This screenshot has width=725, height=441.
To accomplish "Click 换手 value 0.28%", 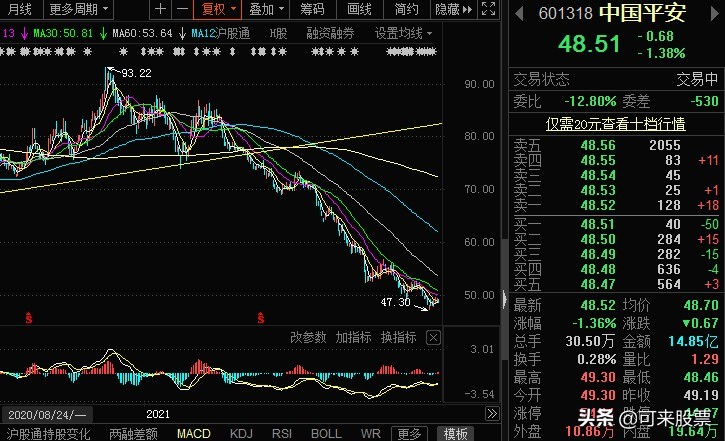I will [596, 359].
